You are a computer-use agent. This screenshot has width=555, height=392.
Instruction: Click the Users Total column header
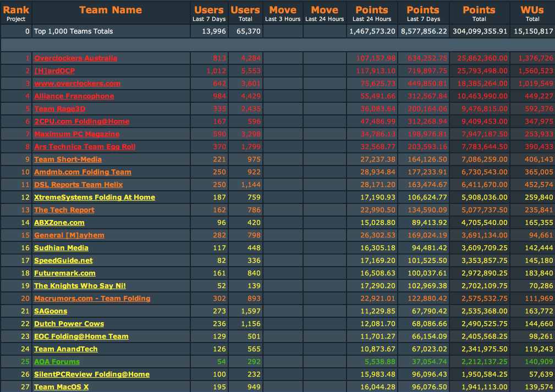[x=245, y=13]
